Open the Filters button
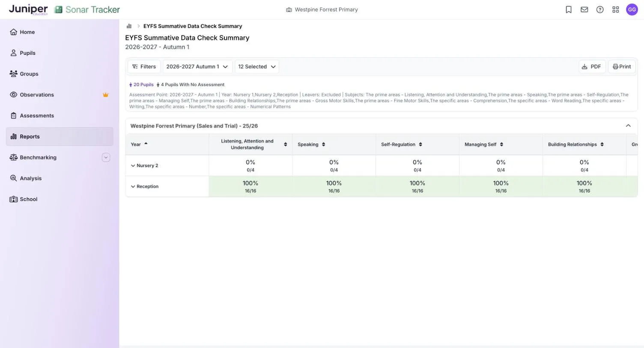The width and height of the screenshot is (644, 348). coord(144,67)
